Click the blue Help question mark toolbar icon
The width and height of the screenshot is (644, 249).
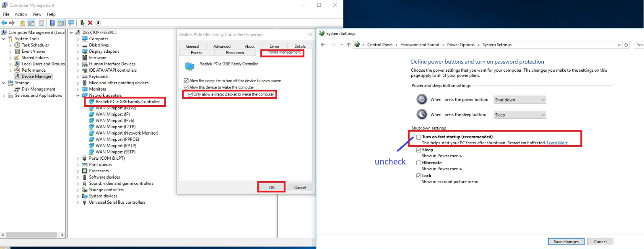pos(52,23)
